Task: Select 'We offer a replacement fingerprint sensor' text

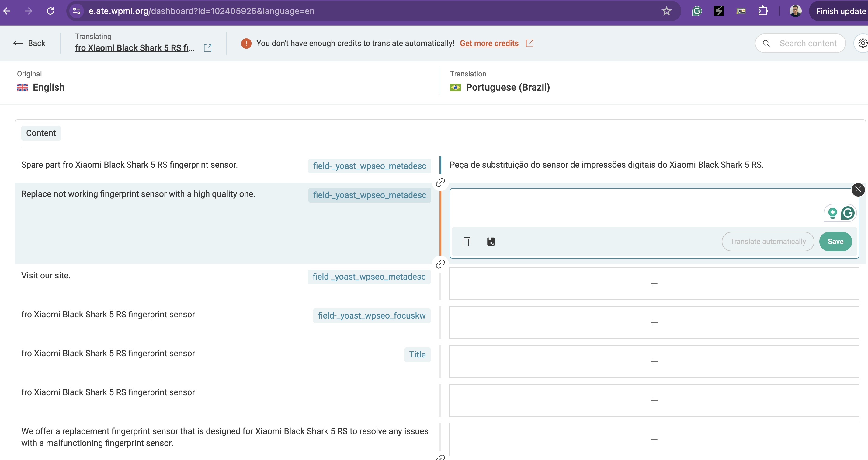Action: pos(225,437)
